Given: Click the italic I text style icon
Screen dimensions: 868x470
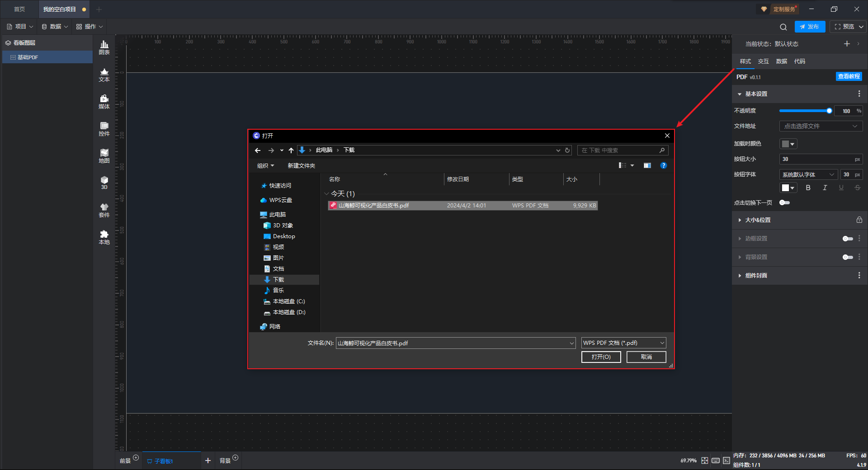Looking at the screenshot, I should [x=825, y=188].
